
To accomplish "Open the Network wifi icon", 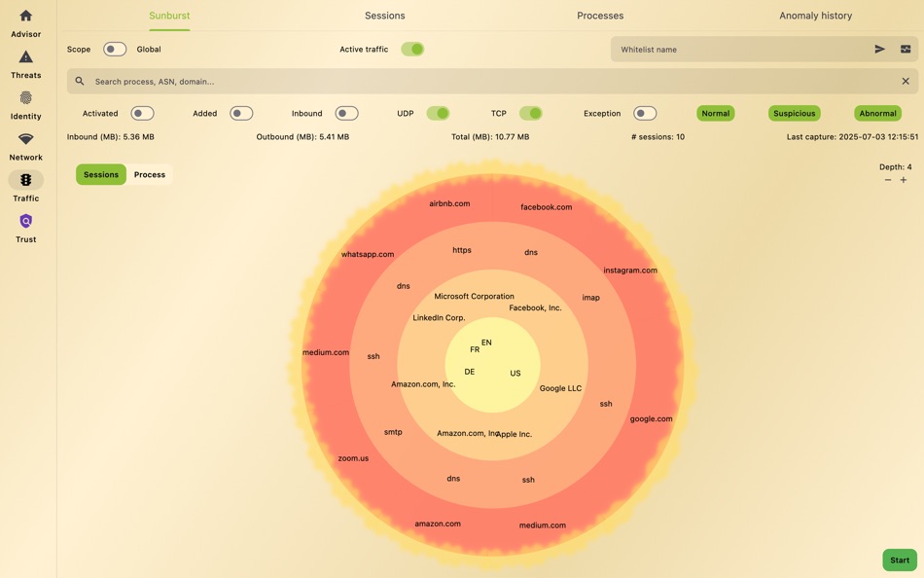I will click(26, 139).
